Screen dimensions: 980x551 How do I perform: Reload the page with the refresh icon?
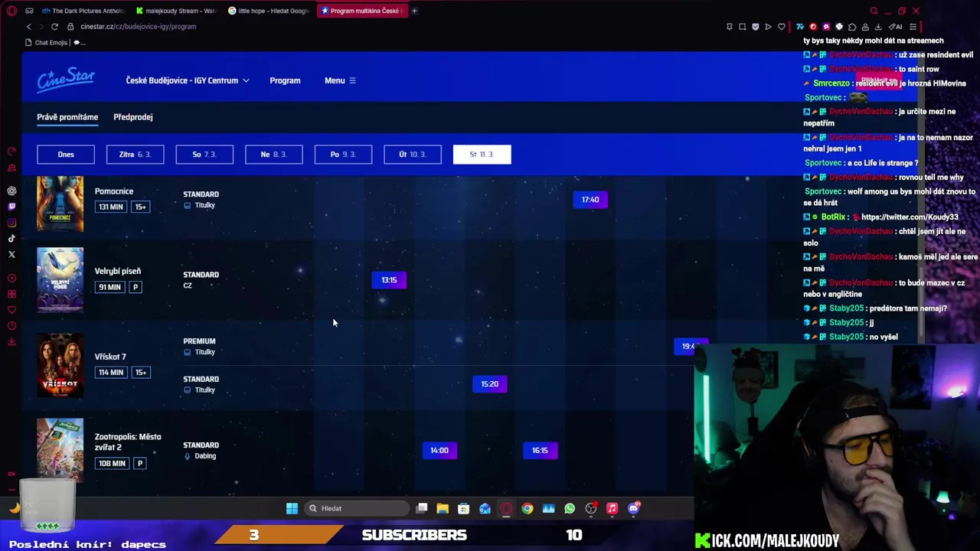pyautogui.click(x=54, y=27)
